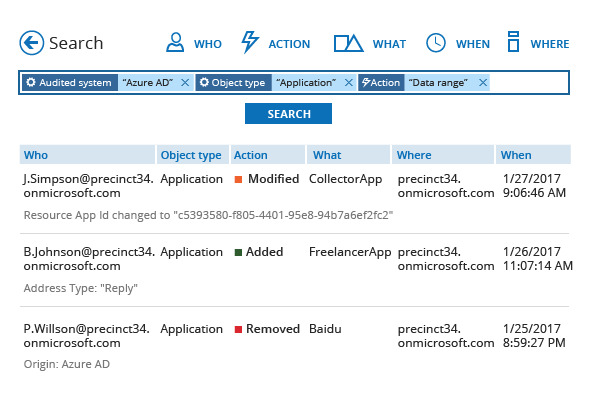Click the Address Type "Reply" detail line

[x=81, y=288]
